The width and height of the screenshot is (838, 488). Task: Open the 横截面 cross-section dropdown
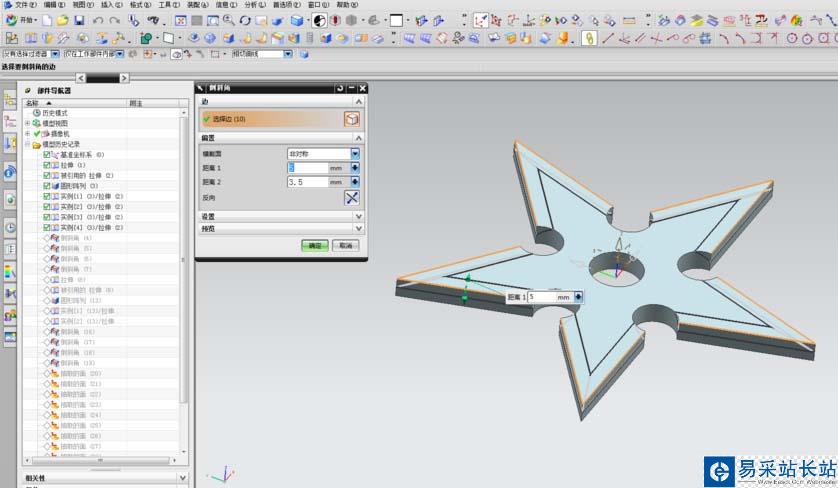(x=355, y=154)
